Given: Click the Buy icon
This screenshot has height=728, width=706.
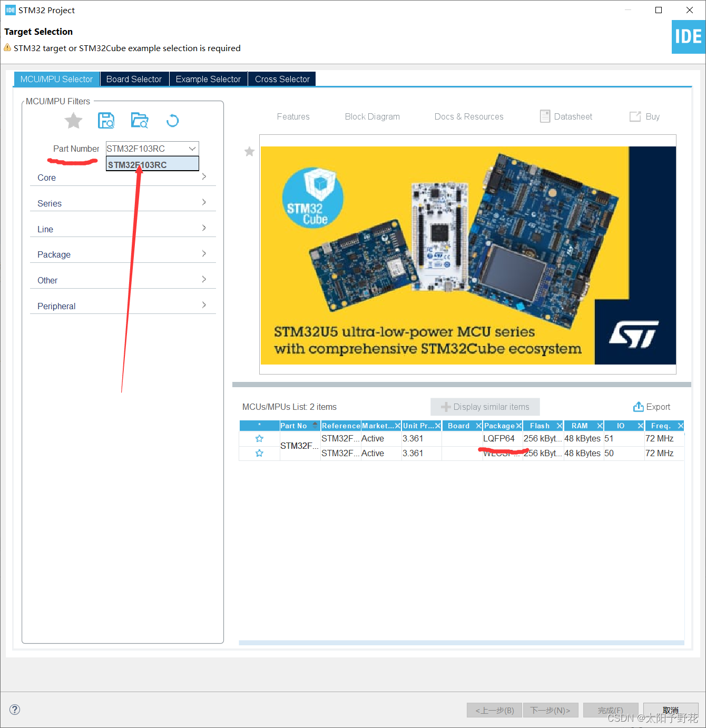Looking at the screenshot, I should click(x=635, y=116).
